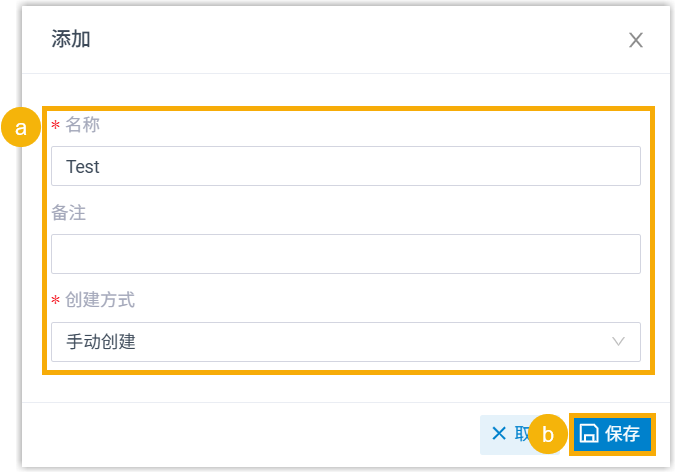Click the 名称 field label
676x473 pixels.
[83, 125]
